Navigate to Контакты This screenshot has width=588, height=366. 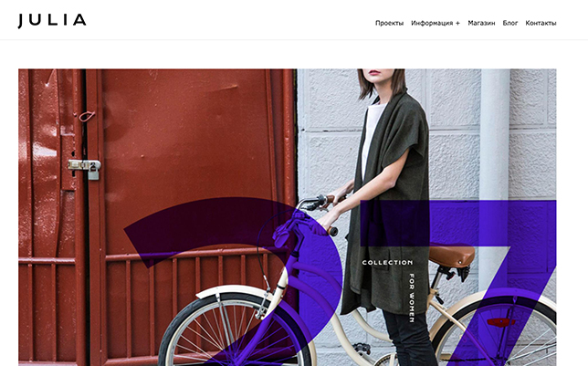(x=541, y=23)
